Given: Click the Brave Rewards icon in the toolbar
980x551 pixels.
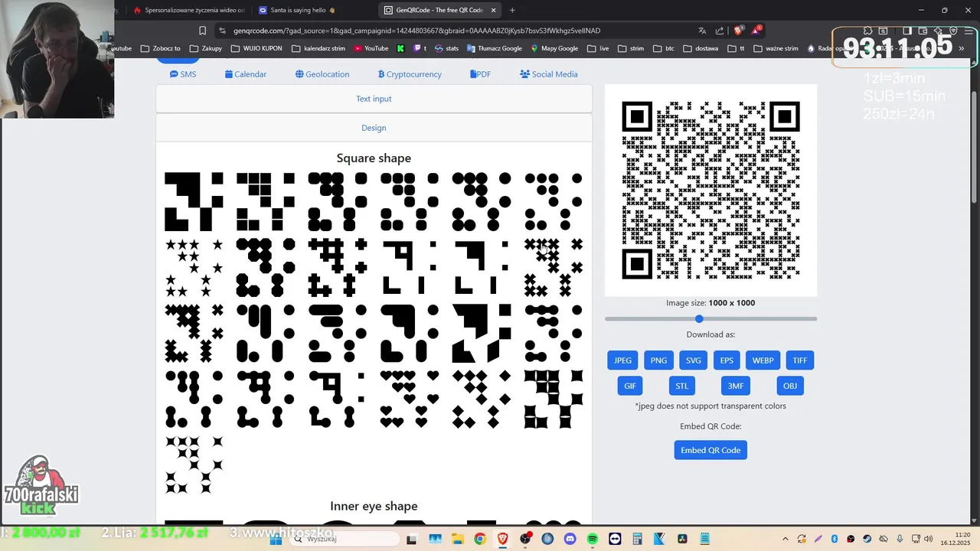Looking at the screenshot, I should [x=756, y=31].
